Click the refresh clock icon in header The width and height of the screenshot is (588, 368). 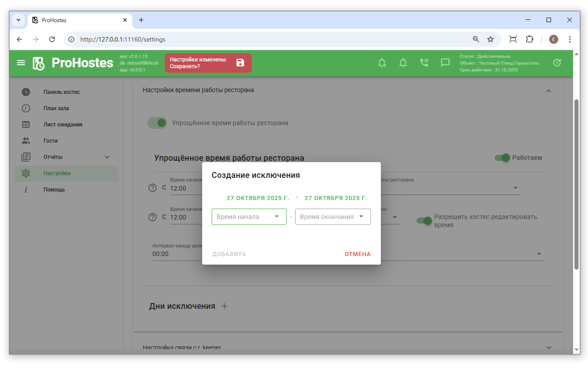pos(557,63)
